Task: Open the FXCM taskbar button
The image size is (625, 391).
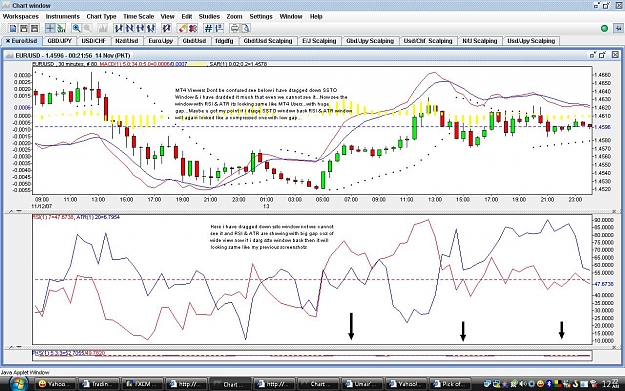Action: [x=142, y=384]
